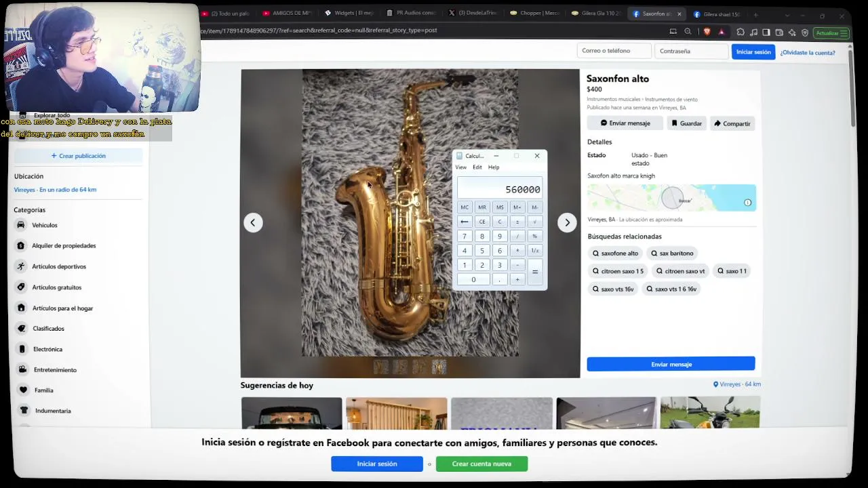868x488 pixels.
Task: Click the approximate location map thumbnail
Action: 671,198
